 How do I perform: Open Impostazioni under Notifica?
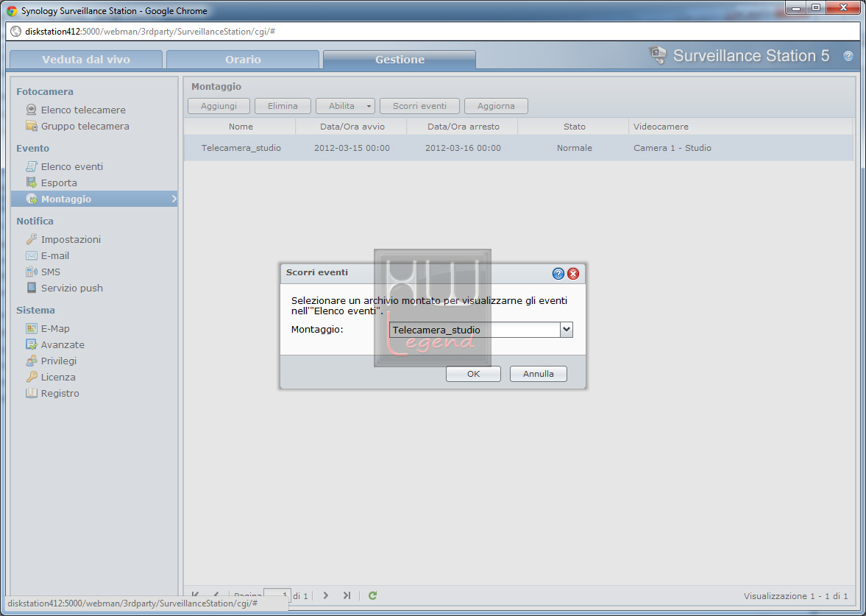coord(71,239)
